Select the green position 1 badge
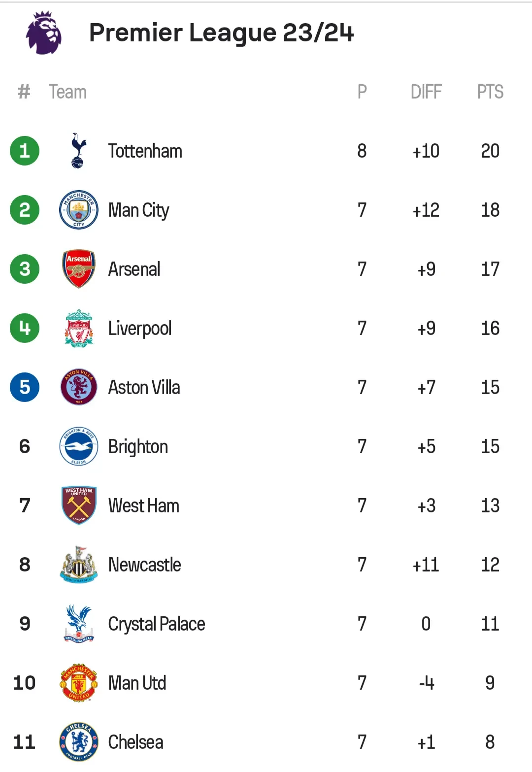 tap(25, 151)
